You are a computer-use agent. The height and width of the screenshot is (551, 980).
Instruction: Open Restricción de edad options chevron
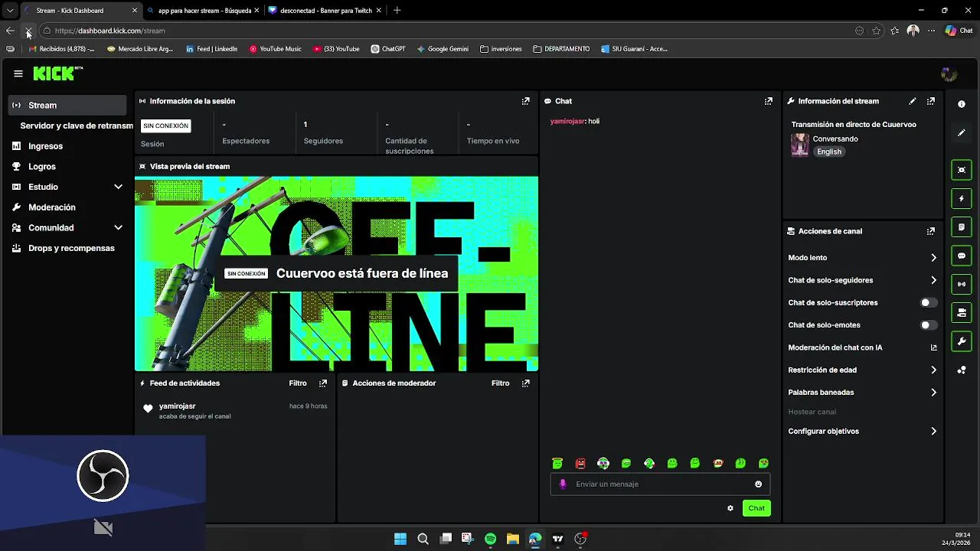(x=933, y=370)
